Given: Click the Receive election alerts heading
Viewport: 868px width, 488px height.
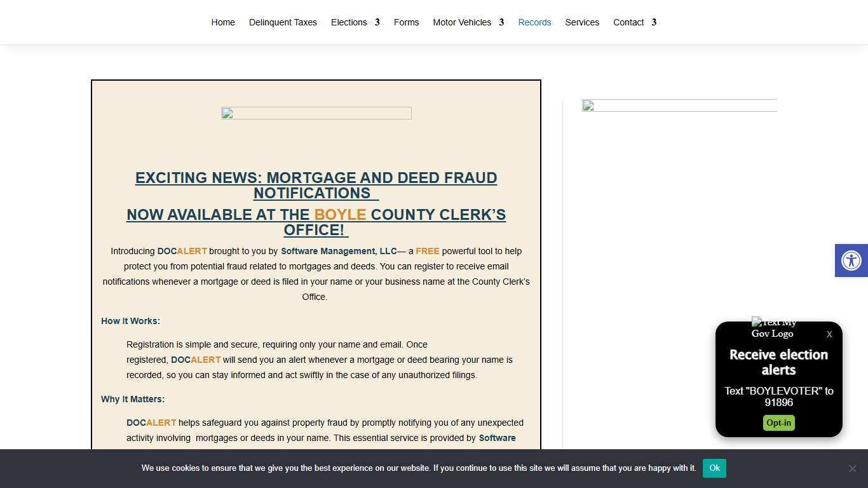Looking at the screenshot, I should point(778,362).
